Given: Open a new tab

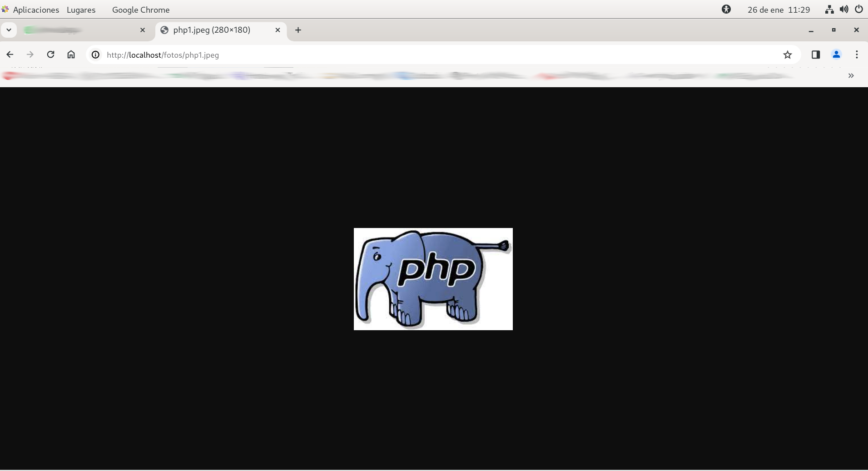Looking at the screenshot, I should click(x=298, y=30).
